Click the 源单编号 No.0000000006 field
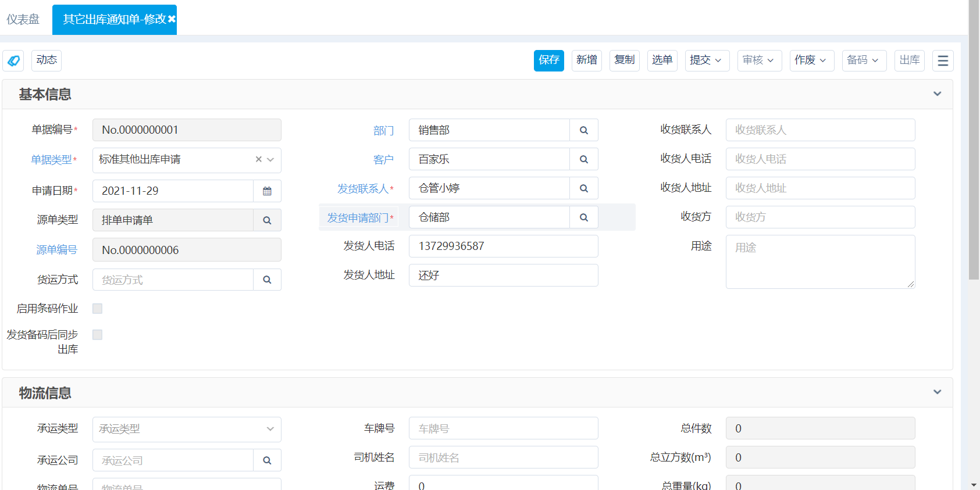Viewport: 980px width, 490px height. click(187, 250)
